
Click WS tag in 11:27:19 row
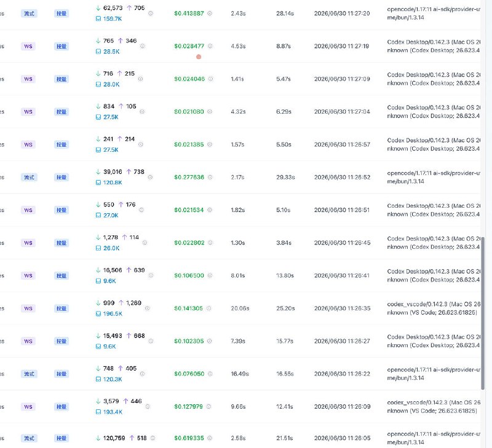tap(28, 47)
